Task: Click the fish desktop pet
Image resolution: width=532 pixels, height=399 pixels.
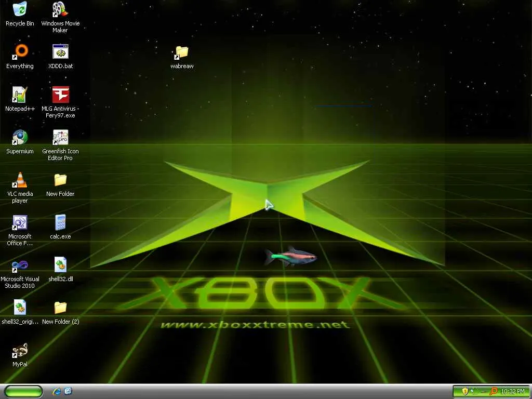Action: (x=291, y=257)
